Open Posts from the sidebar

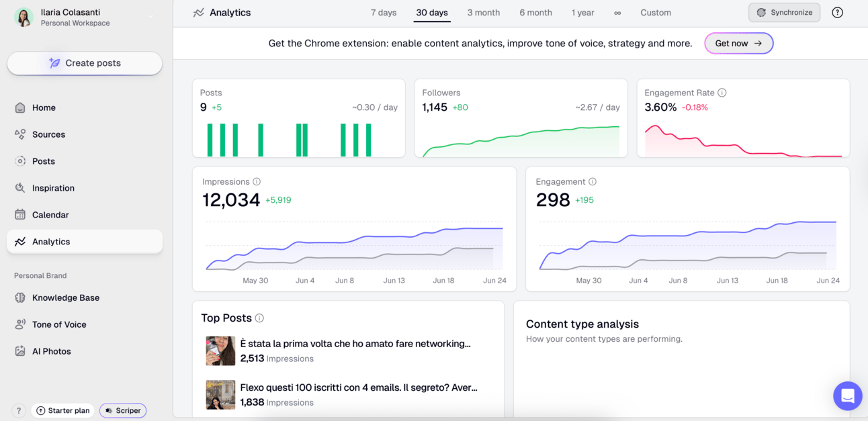click(85, 161)
